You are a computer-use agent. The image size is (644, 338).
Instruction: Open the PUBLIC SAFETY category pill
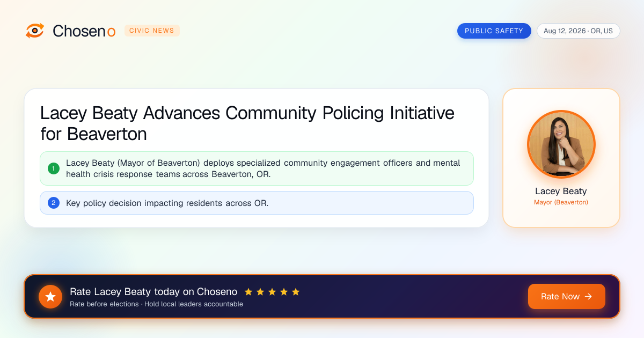pos(494,31)
